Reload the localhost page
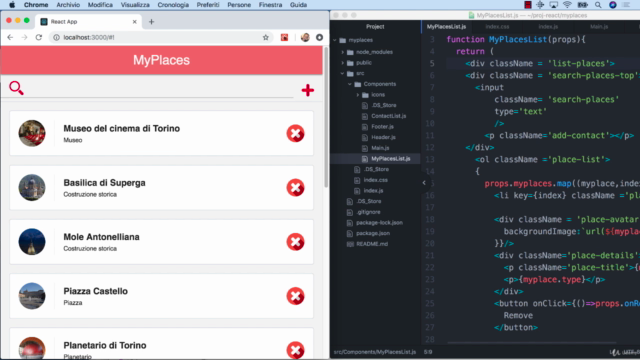This screenshot has height=360, width=640. click(x=39, y=37)
